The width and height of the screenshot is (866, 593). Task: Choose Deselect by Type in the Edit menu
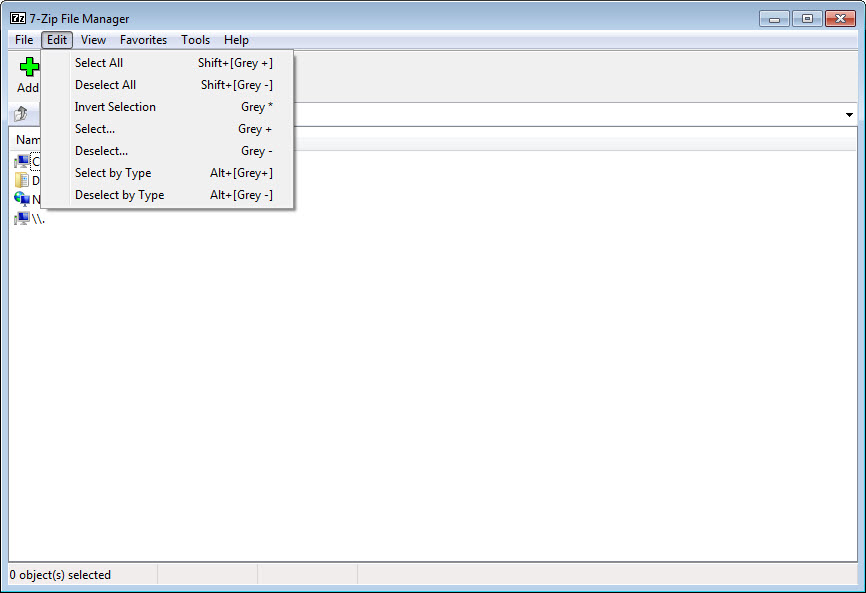click(x=168, y=195)
